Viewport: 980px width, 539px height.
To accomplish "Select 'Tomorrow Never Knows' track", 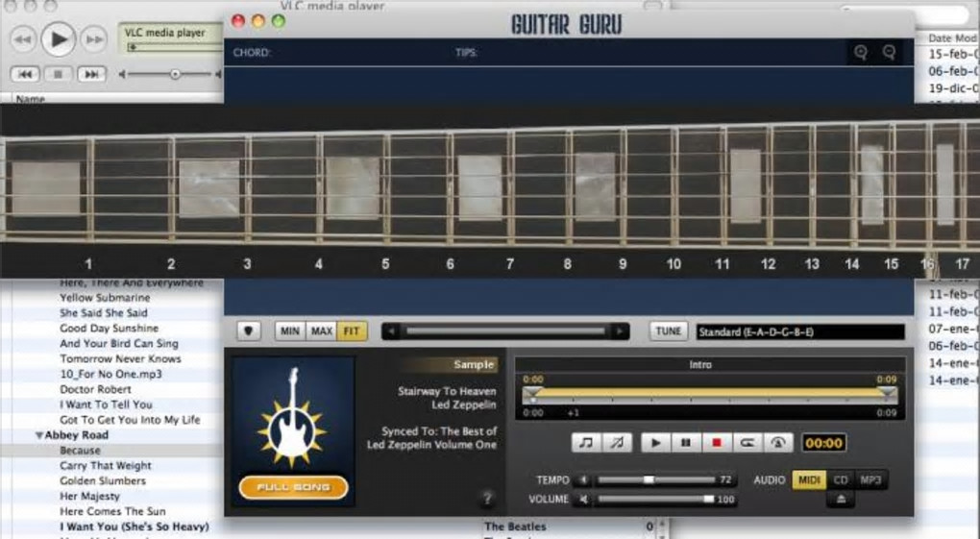I will coord(121,359).
